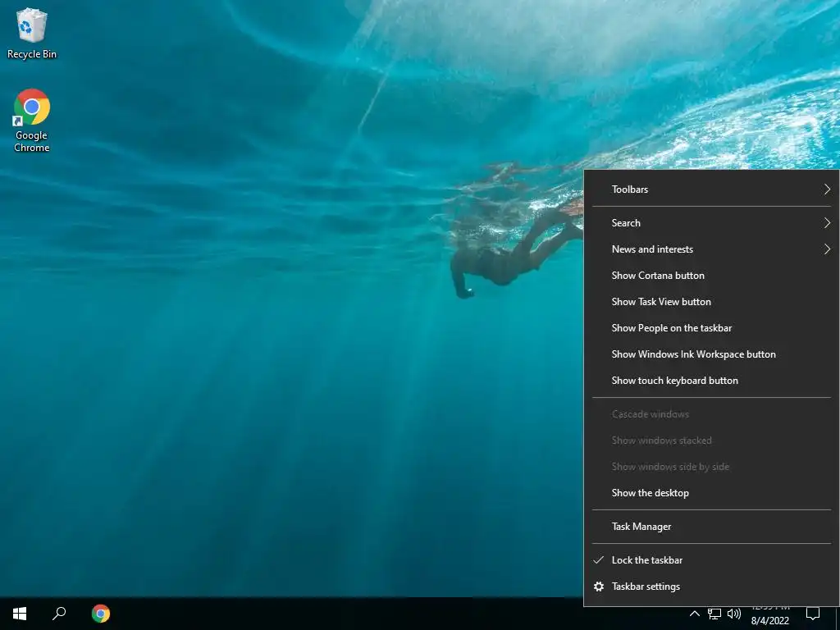
Task: Click the Taskbar settings gear icon
Action: tap(599, 587)
